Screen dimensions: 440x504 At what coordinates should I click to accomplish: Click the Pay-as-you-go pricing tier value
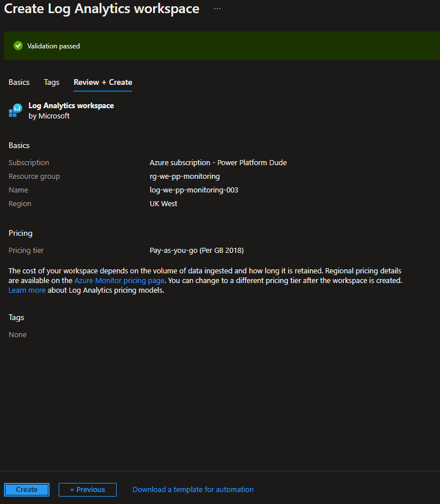tap(196, 251)
